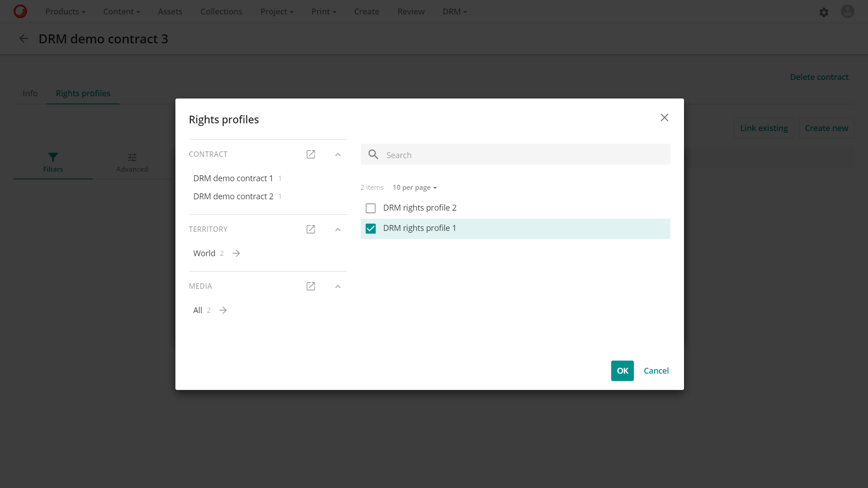Confirm selection with OK button

pos(622,371)
